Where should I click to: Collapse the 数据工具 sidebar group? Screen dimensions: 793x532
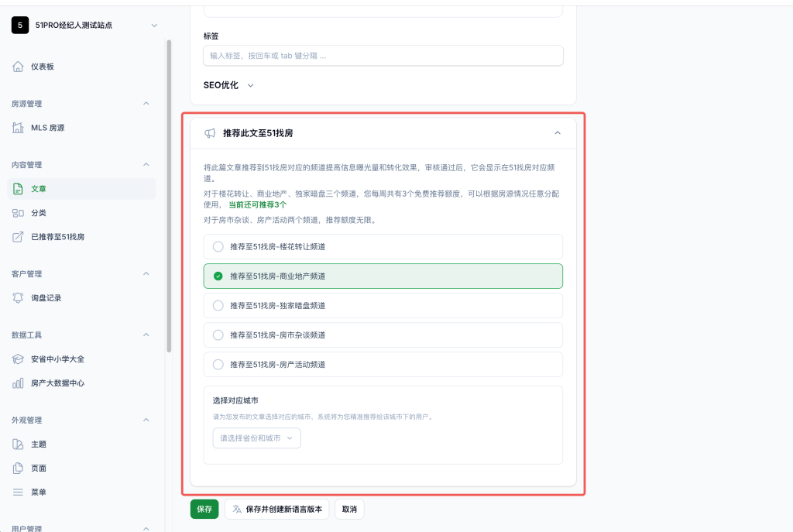[x=146, y=335]
